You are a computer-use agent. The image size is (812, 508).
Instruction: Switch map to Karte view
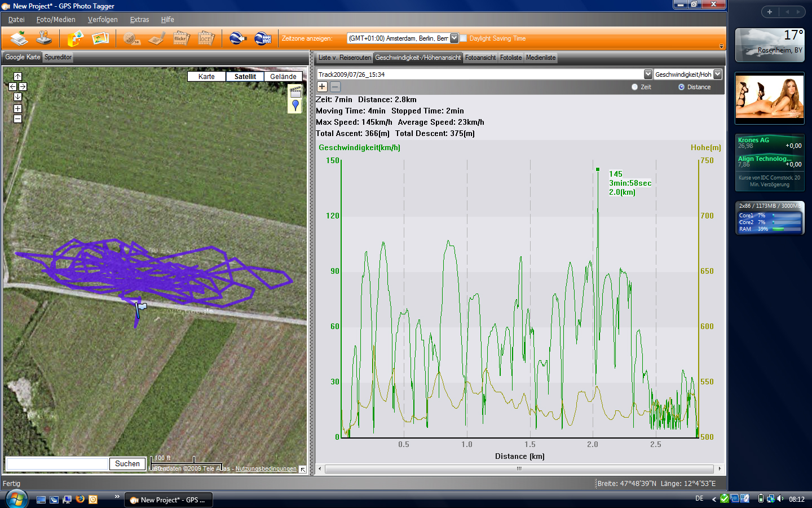(x=206, y=76)
